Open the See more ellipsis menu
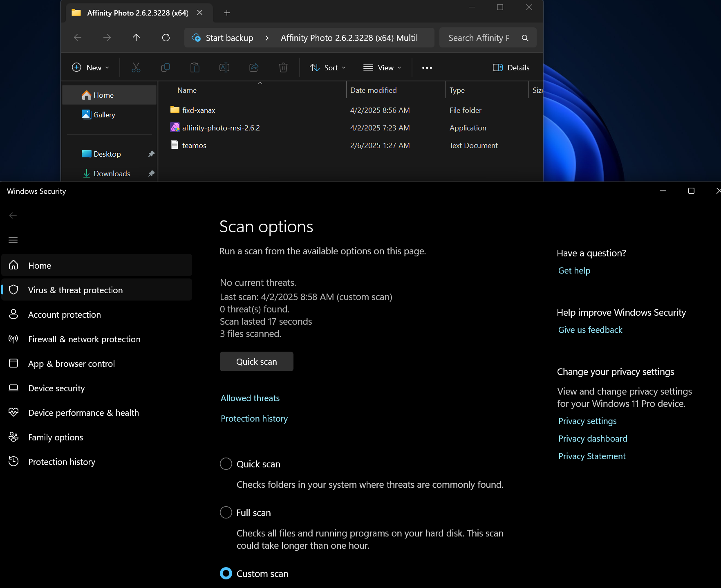721x588 pixels. click(427, 68)
